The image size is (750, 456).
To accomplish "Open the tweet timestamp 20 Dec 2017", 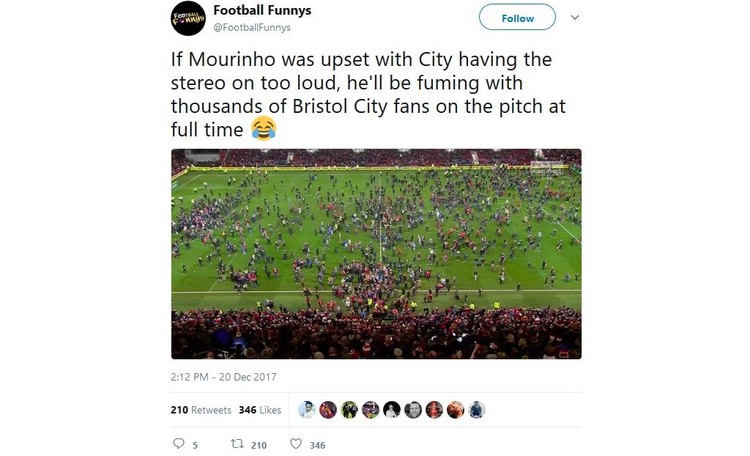I will (223, 377).
